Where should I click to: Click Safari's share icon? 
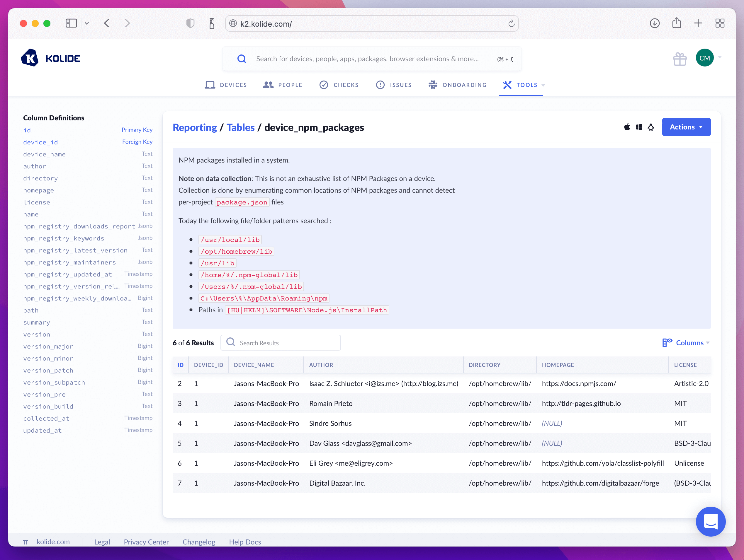coord(676,23)
